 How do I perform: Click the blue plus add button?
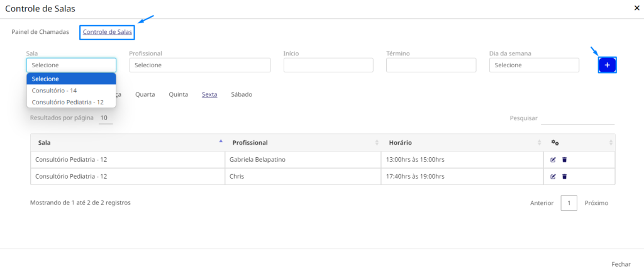(607, 65)
